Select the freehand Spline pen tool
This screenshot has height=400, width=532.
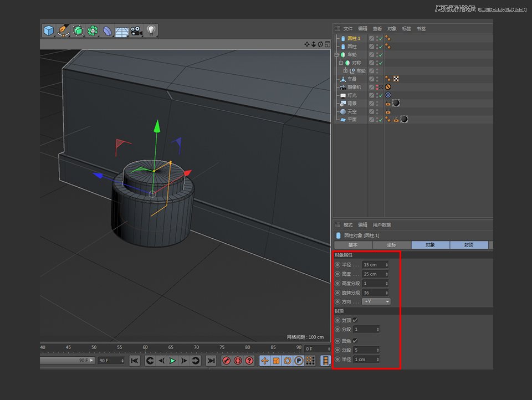coord(63,31)
